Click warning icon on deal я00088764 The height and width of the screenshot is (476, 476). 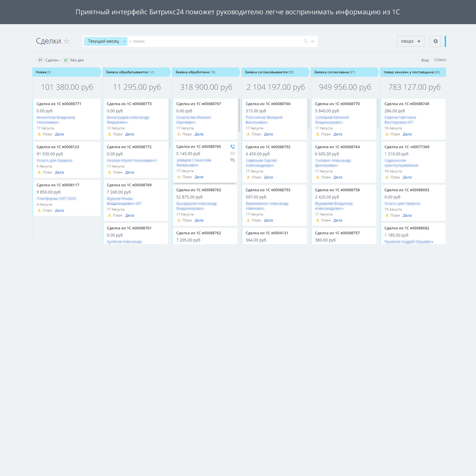tap(318, 177)
